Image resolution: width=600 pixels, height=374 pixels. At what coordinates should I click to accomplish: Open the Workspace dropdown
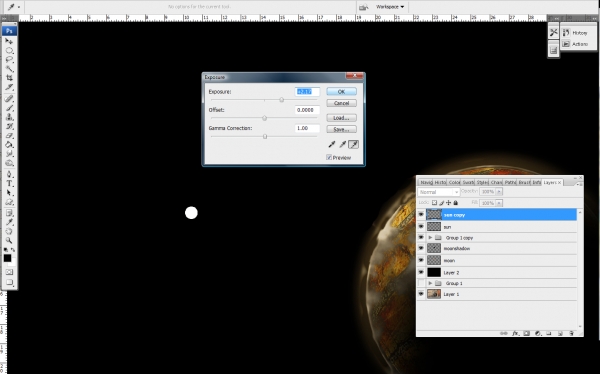coord(390,7)
